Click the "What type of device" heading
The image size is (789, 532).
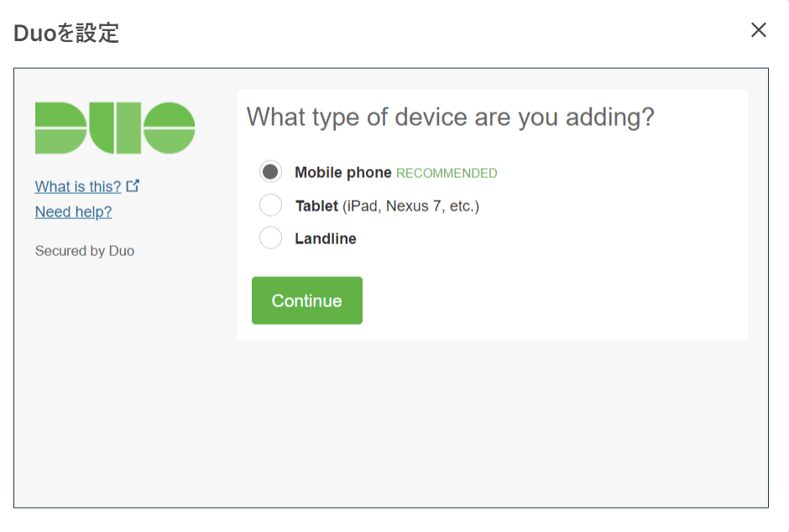pos(450,117)
